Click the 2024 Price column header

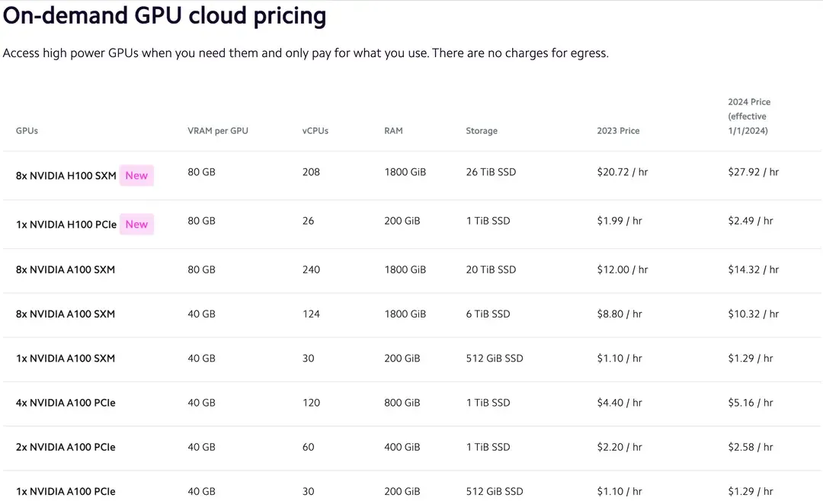[748, 116]
